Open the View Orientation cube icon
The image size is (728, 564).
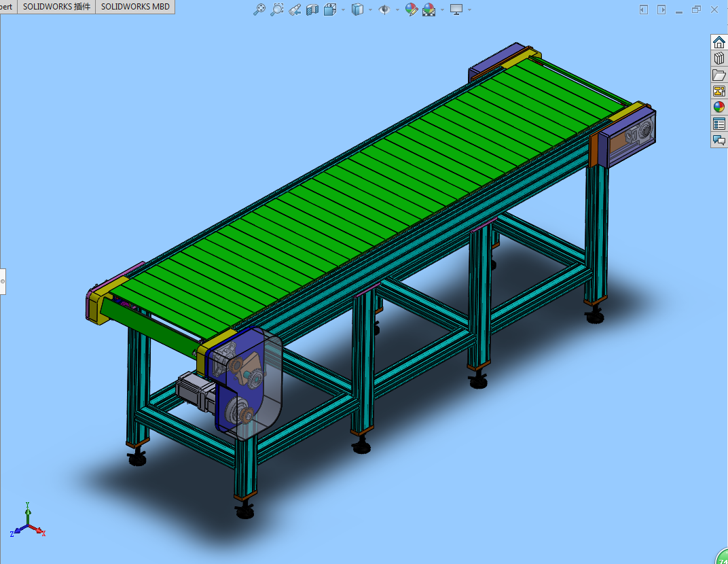click(x=329, y=10)
